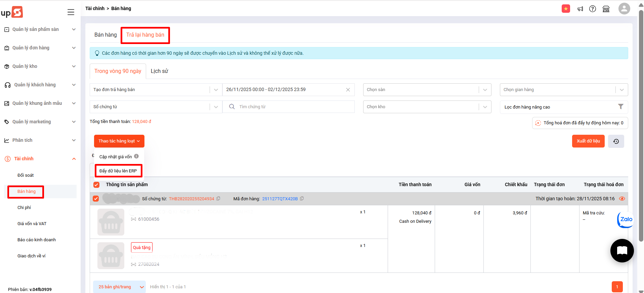Viewport: 644px width, 293px height.
Task: Click the Xuất dữ liệu button
Action: point(588,141)
